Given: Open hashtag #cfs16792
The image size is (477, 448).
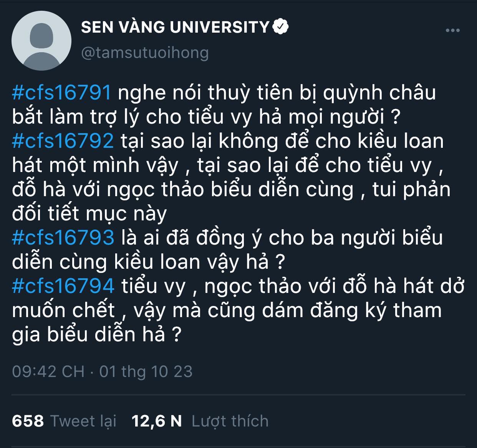Looking at the screenshot, I should (x=63, y=141).
